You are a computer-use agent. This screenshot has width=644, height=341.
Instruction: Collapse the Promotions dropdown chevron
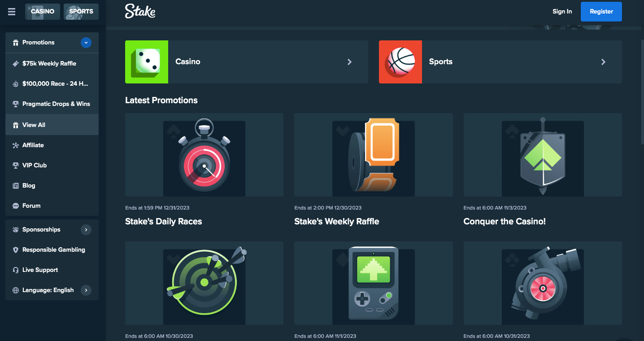point(86,43)
